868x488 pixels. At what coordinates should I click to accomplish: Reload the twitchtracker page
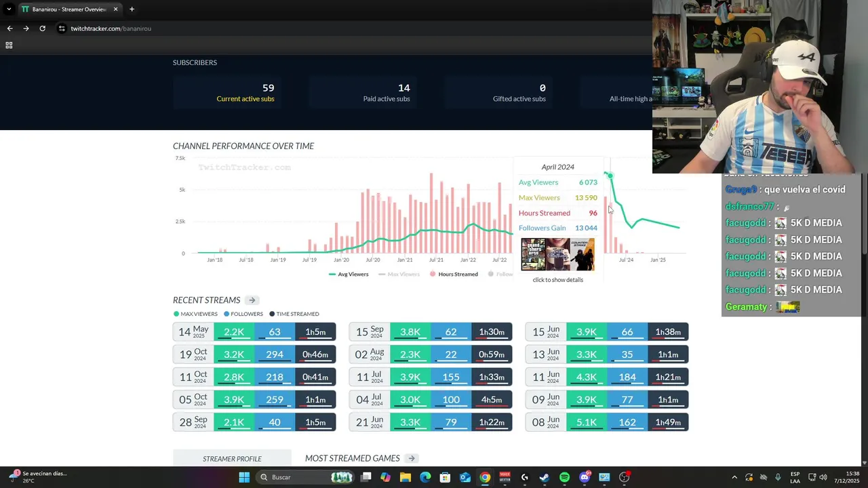pyautogui.click(x=42, y=28)
